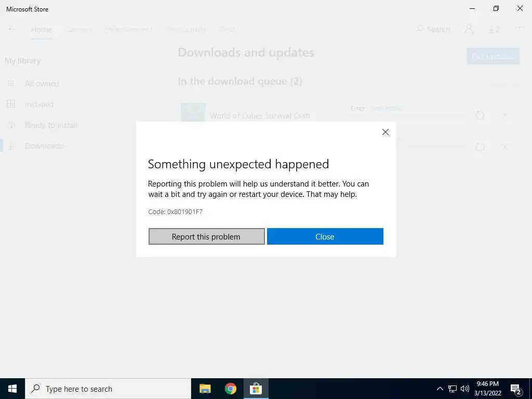Open World of Cubes Survival Craft entry
The width and height of the screenshot is (532, 399).
pos(260,116)
